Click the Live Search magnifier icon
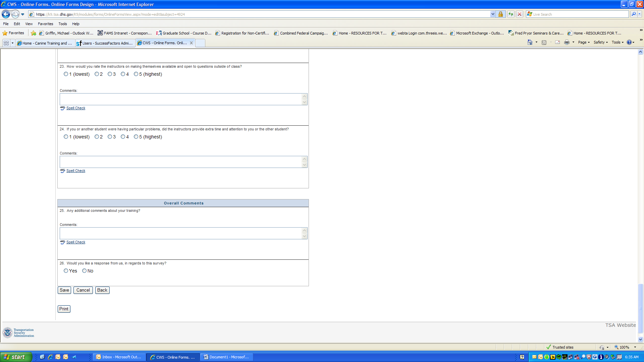Screen dimensions: 644x362 coord(634,14)
